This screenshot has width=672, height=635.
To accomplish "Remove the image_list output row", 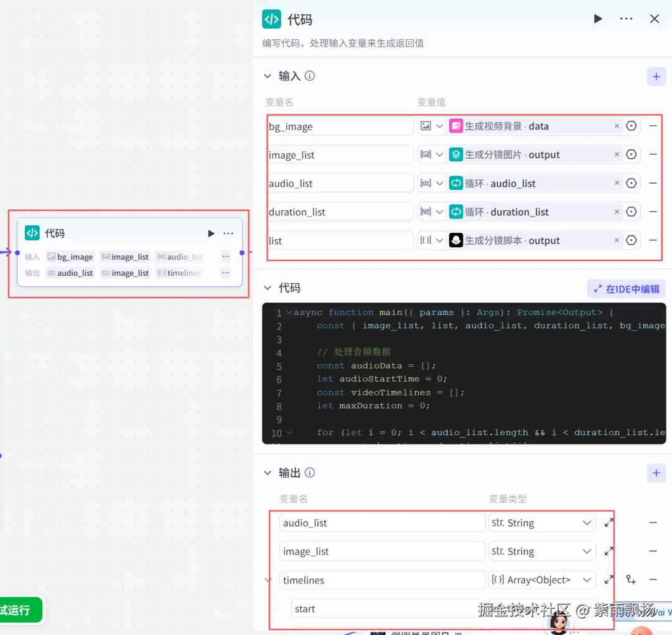I will point(653,551).
